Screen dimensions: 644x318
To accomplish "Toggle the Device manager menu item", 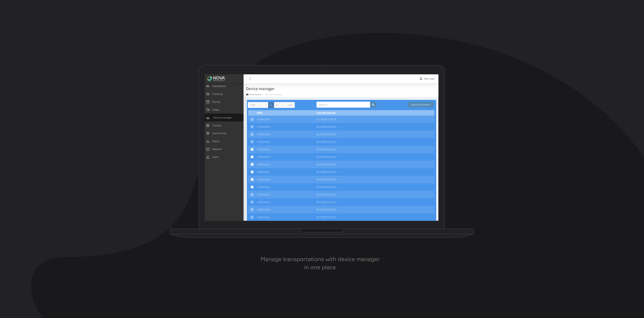I will (x=222, y=117).
